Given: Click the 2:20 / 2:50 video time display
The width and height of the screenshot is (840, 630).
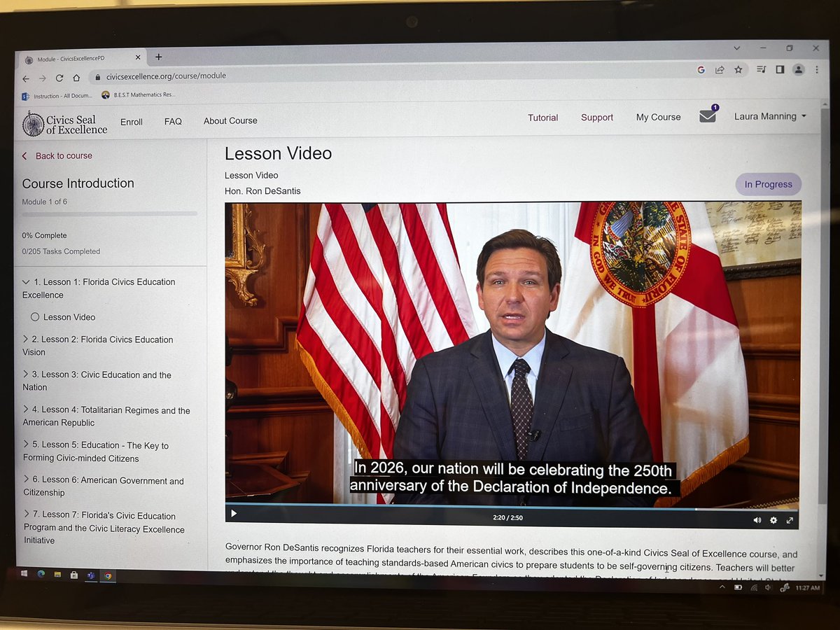Looking at the screenshot, I should [507, 518].
